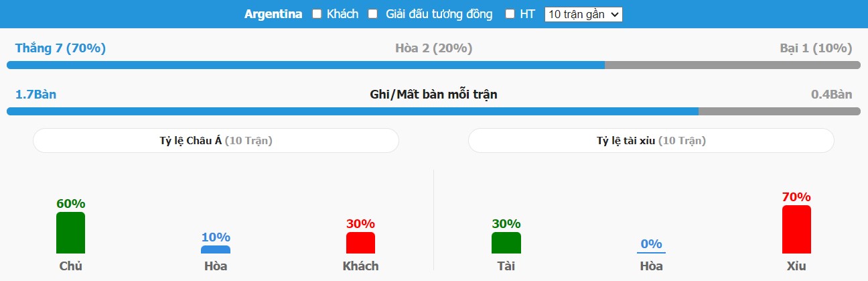Select the Tỷ lệ Châu Á tab

(216, 141)
